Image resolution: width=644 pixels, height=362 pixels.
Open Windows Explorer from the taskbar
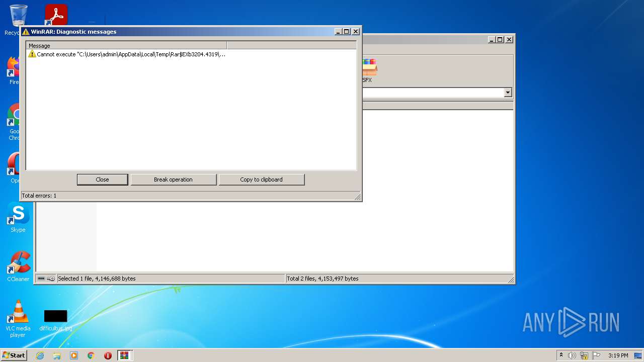pos(57,355)
